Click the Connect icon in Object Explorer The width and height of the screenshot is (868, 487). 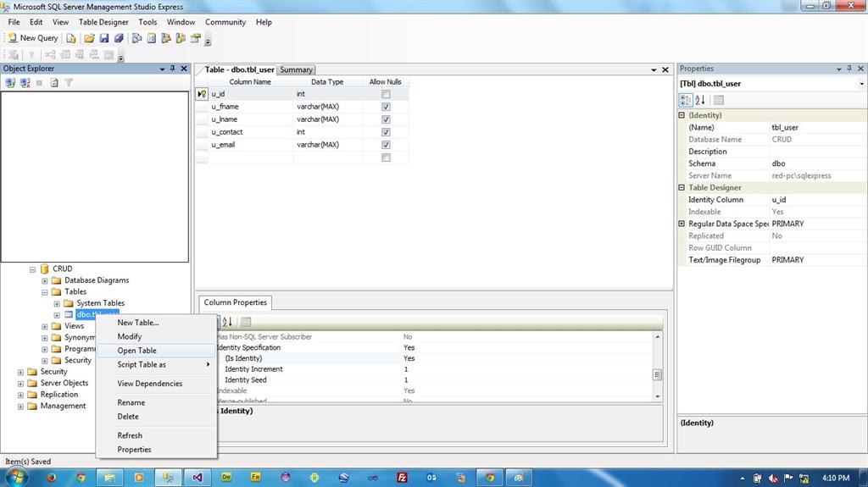pos(10,82)
